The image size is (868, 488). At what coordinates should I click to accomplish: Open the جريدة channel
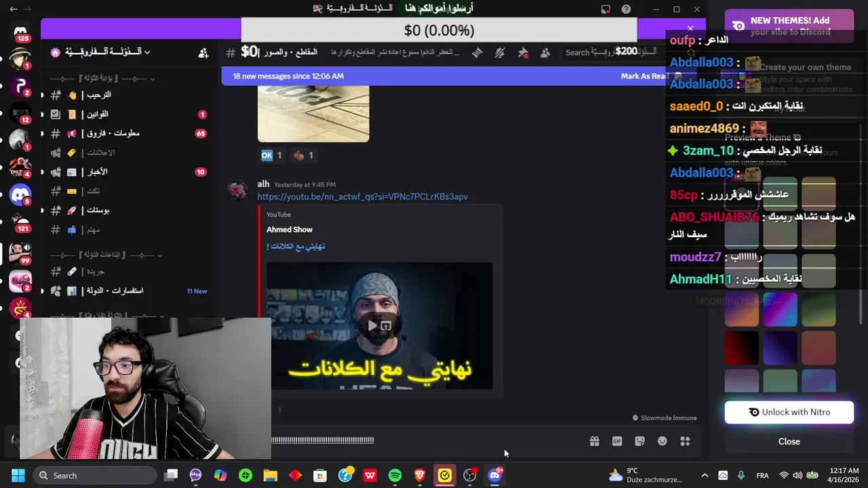(x=129, y=271)
